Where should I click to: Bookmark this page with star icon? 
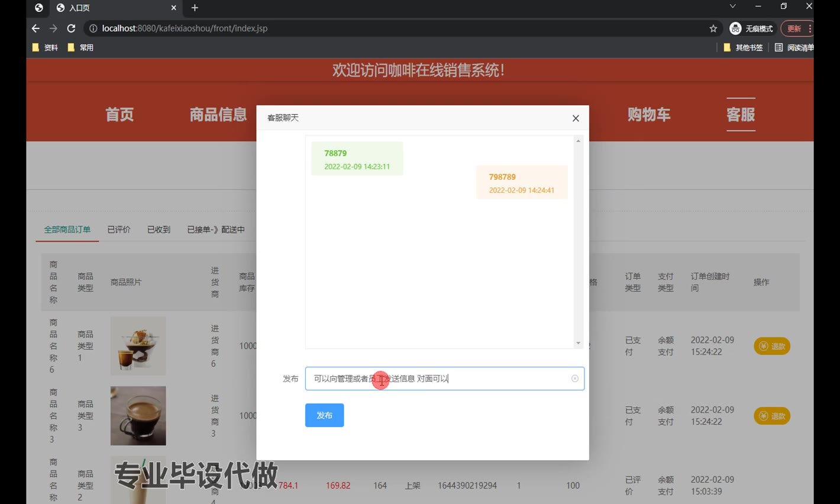(x=713, y=28)
